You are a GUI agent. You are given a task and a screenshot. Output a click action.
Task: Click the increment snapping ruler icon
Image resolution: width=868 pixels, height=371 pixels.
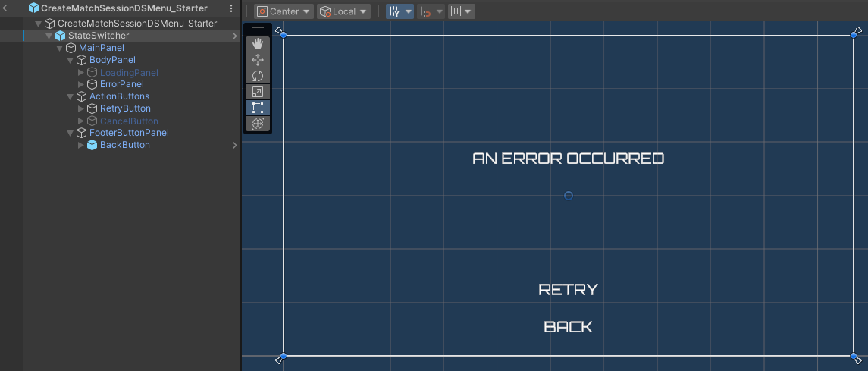coord(456,11)
